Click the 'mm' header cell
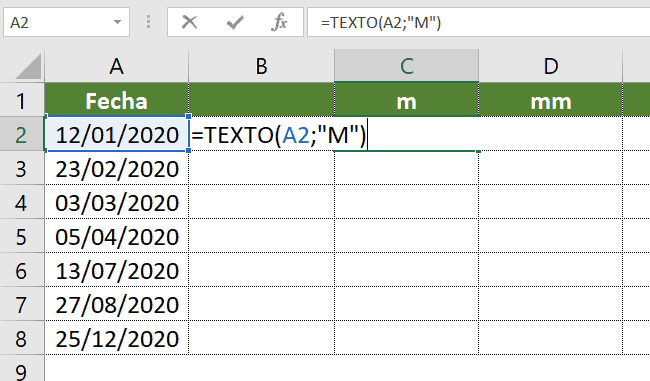Viewport: 650px width, 381px height. pyautogui.click(x=551, y=100)
